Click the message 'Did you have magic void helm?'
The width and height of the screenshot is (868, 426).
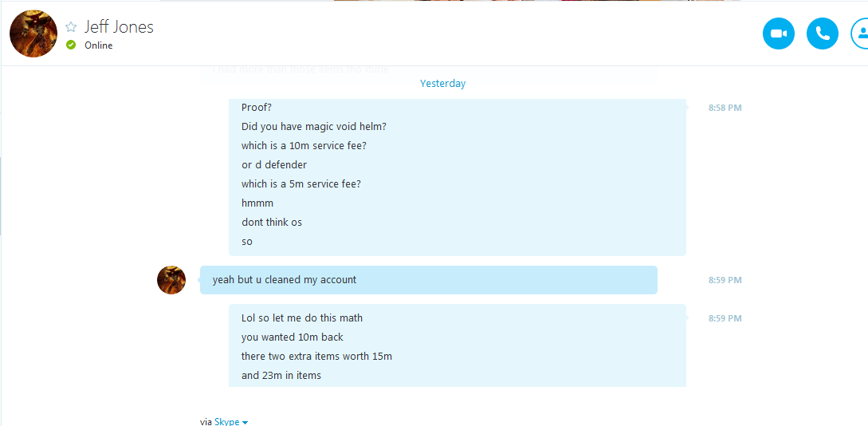point(314,126)
